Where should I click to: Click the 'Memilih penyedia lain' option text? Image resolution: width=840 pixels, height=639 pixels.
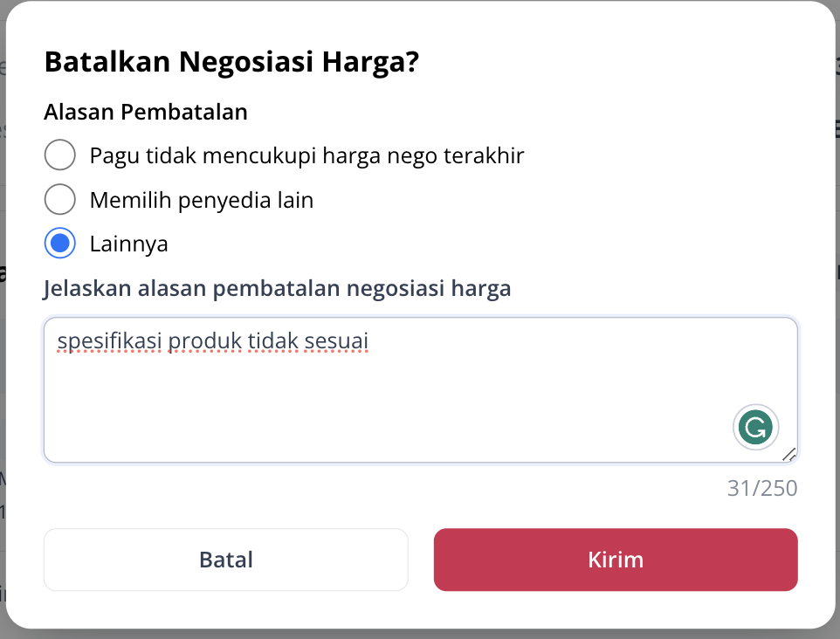coord(202,200)
